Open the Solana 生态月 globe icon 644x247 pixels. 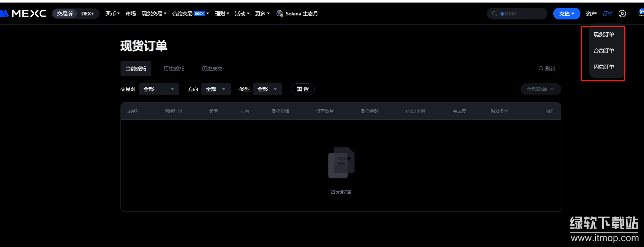coord(280,14)
